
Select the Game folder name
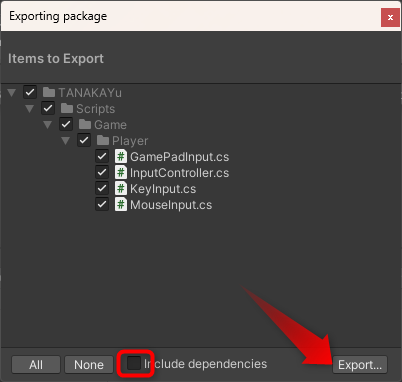pos(110,125)
